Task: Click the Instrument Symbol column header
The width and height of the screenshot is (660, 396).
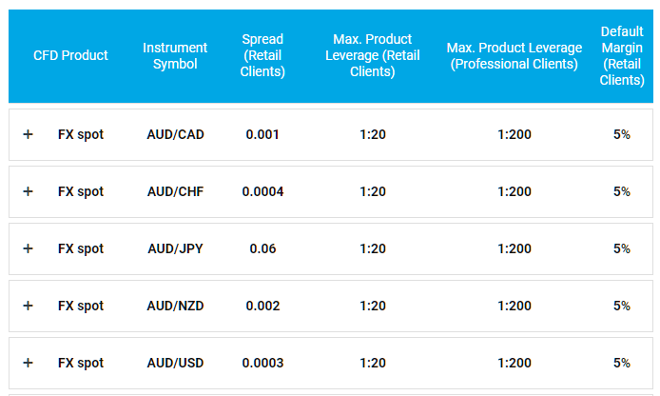Action: pos(175,56)
